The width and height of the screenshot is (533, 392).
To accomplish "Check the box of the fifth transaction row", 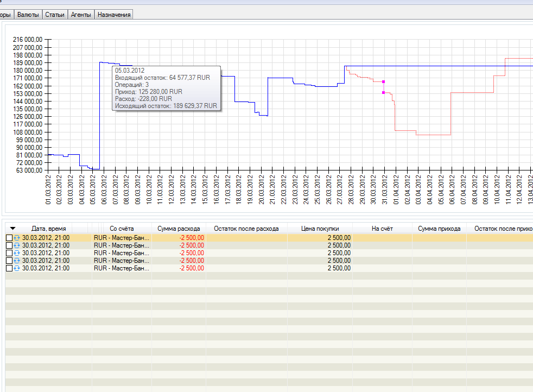I will [x=9, y=268].
